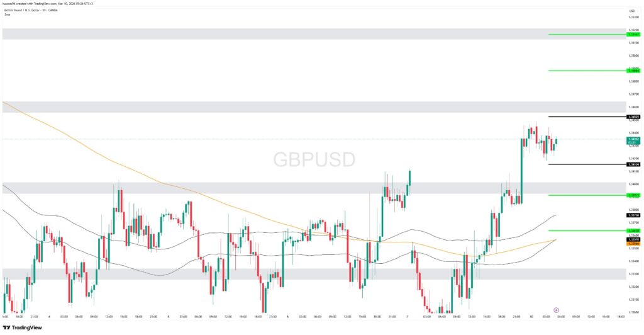644x335 pixels.
Task: Select the black horizontal line above current price
Action: [x=585, y=116]
